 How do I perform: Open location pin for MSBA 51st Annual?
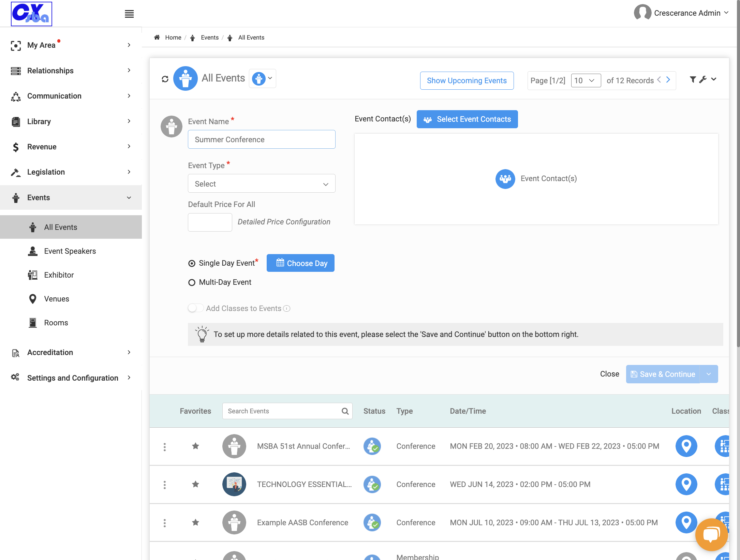tap(686, 446)
